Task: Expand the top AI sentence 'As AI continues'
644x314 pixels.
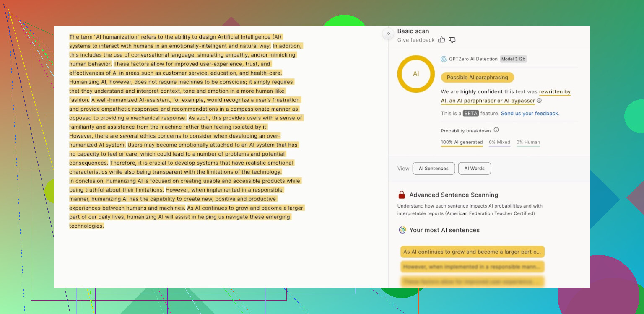Action: click(472, 252)
